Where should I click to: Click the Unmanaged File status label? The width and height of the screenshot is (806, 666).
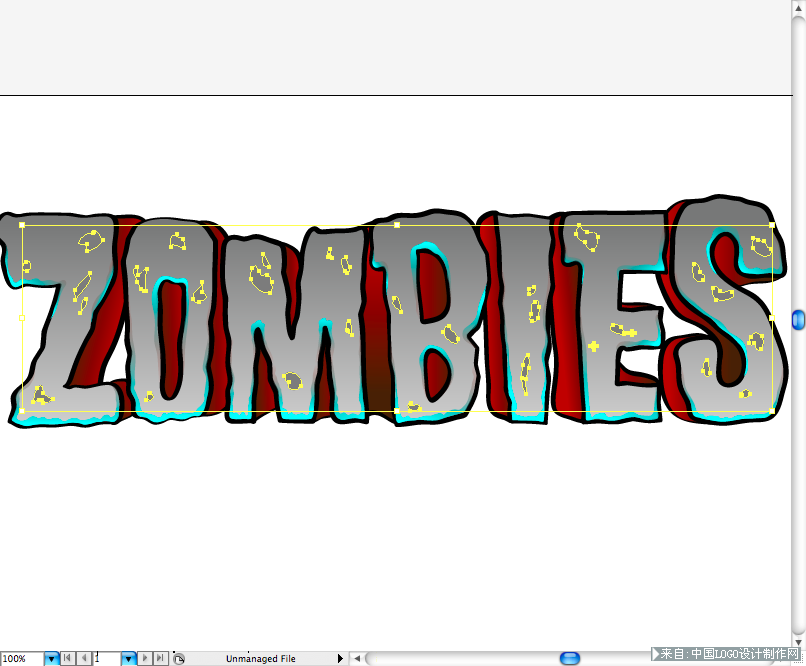(261, 659)
